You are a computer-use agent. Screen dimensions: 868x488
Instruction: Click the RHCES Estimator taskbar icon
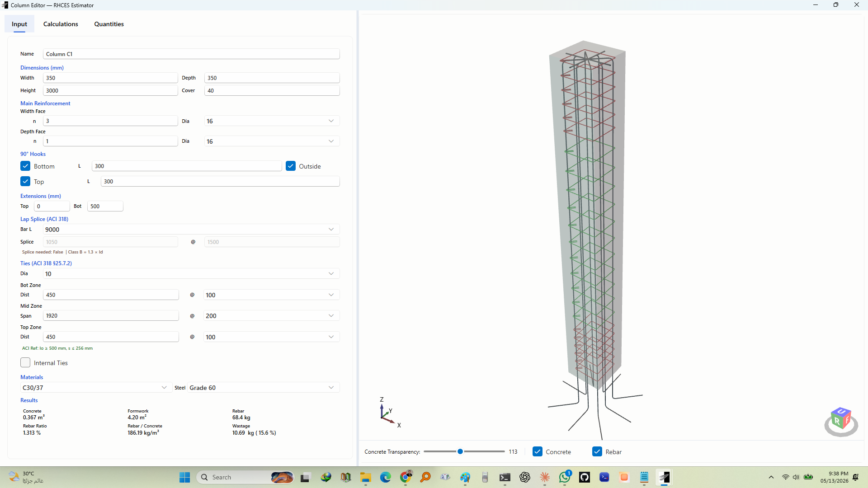664,477
